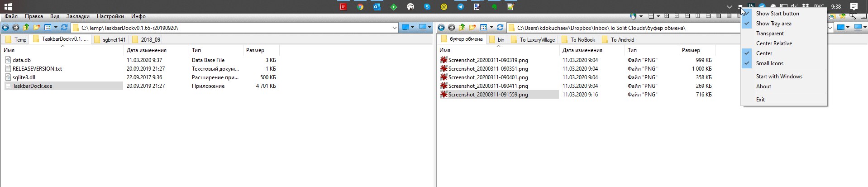Select About in context menu
Viewport: 868px width, 187px height.
[x=784, y=86]
